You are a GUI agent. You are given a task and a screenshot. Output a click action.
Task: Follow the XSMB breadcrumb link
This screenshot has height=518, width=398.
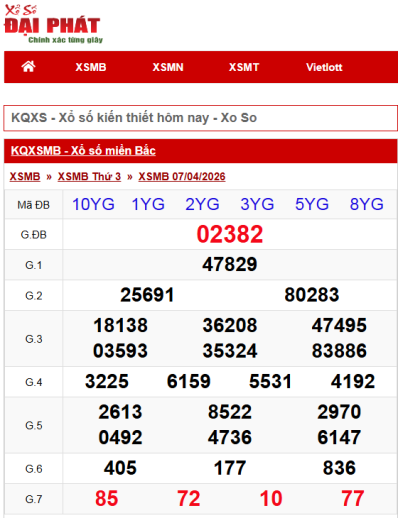click(x=25, y=176)
